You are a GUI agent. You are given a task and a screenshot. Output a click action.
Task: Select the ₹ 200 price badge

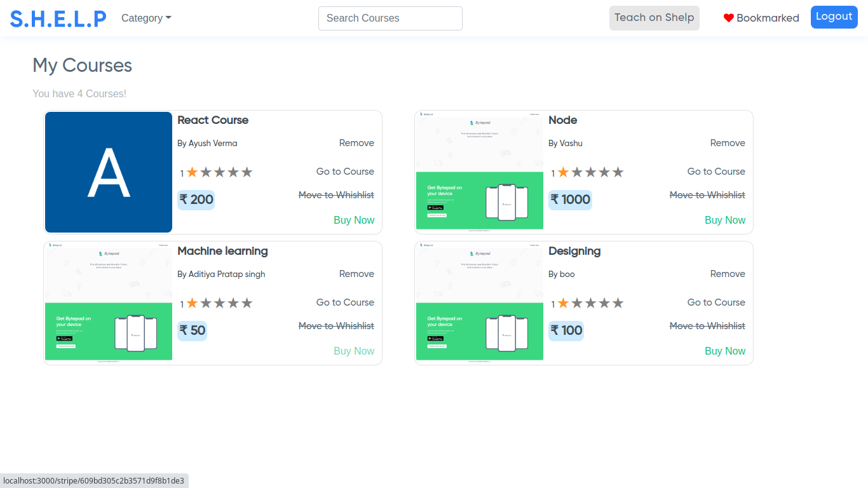click(196, 200)
